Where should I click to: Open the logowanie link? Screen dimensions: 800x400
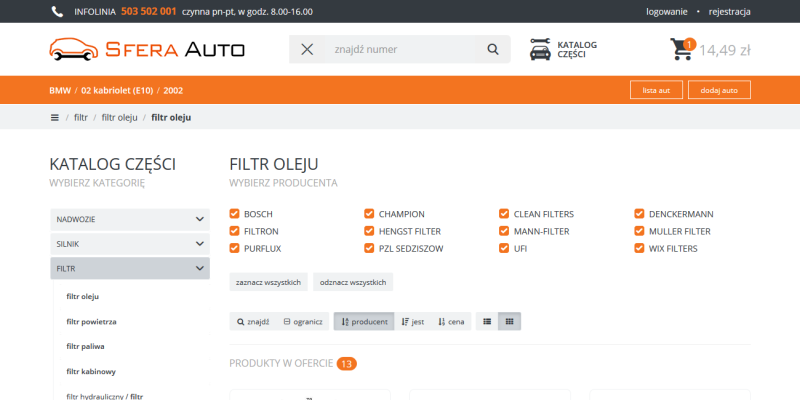tap(667, 12)
